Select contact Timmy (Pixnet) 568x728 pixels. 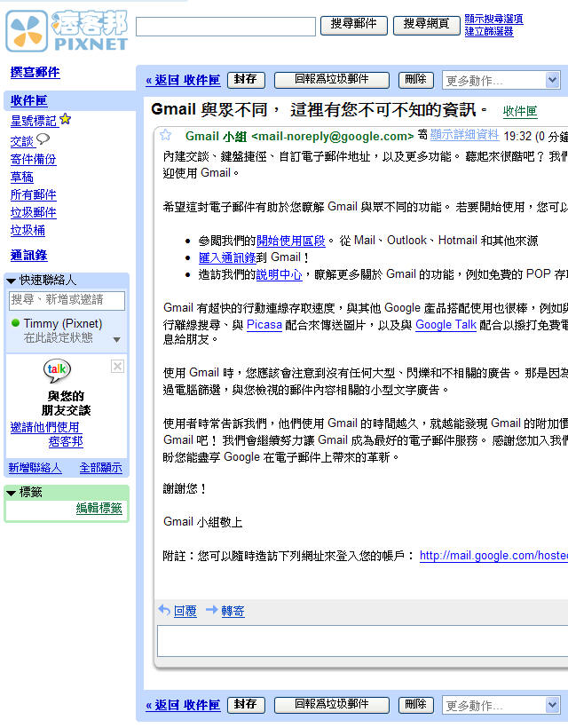click(x=63, y=323)
